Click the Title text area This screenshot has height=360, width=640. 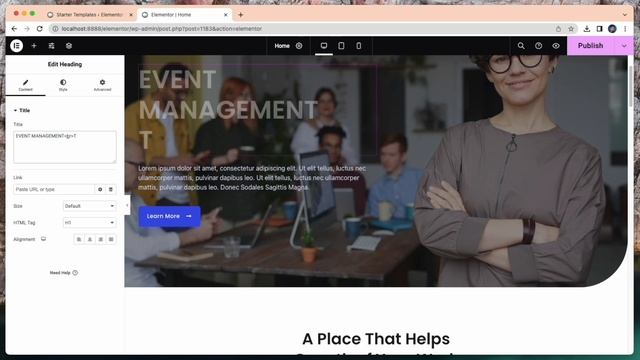click(64, 147)
